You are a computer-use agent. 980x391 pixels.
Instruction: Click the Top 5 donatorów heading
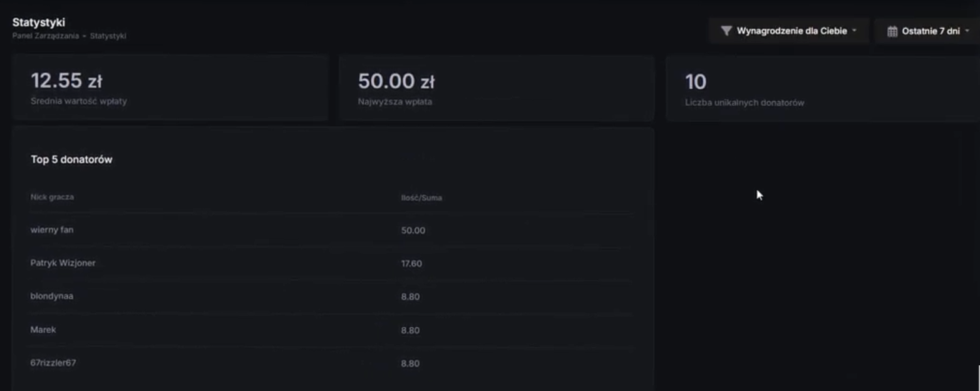pos(71,160)
